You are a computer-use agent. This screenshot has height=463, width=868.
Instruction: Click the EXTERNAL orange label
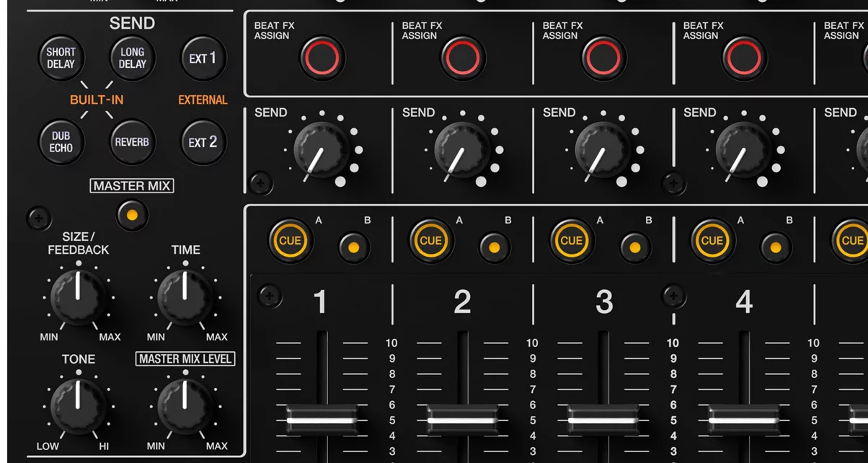click(x=203, y=100)
